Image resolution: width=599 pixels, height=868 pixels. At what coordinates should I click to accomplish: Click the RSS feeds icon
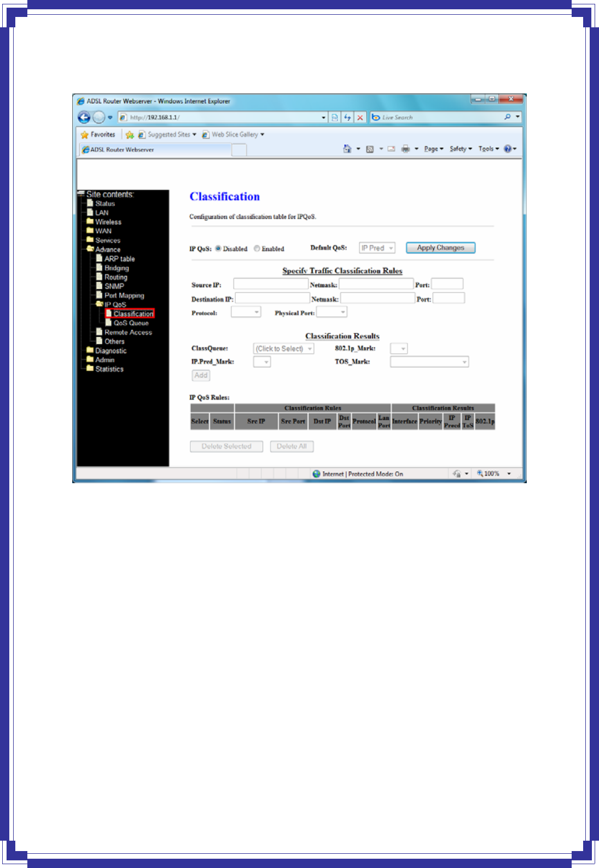370,149
